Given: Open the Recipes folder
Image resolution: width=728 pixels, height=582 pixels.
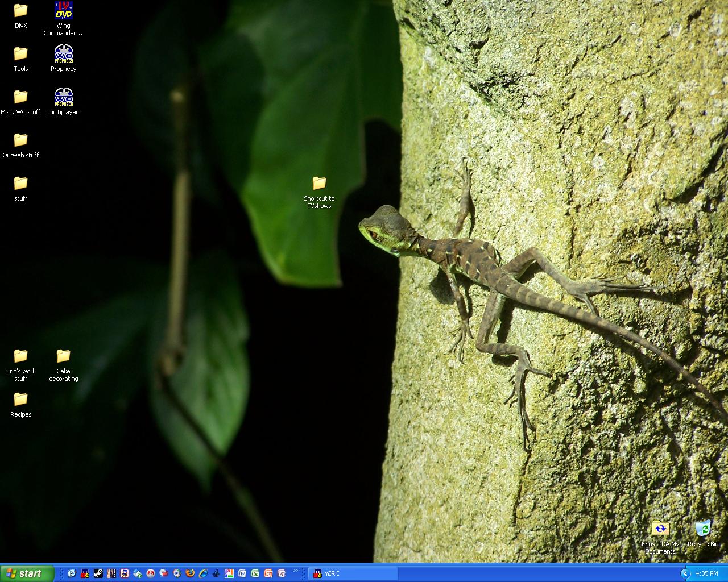Looking at the screenshot, I should [x=20, y=402].
